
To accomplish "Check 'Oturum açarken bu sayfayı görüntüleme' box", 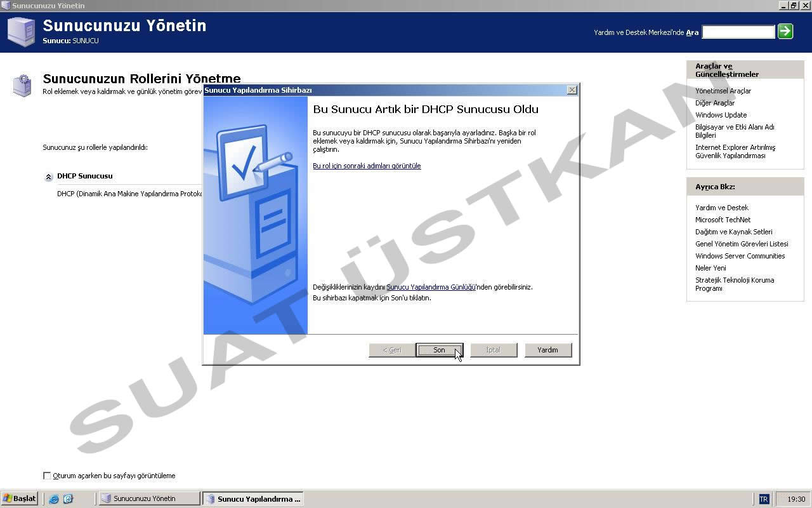I will (47, 476).
